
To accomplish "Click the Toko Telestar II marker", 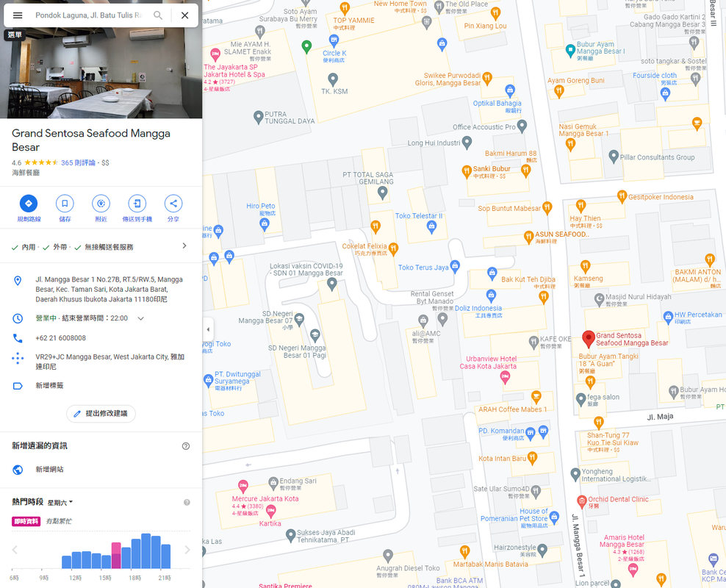I will [x=431, y=226].
